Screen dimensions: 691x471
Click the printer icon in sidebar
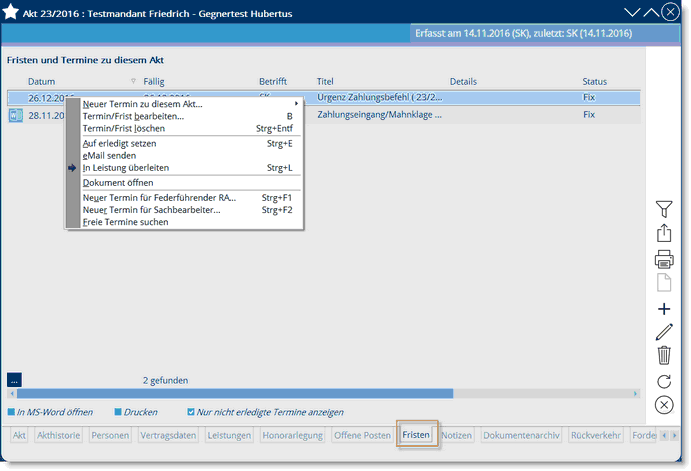(664, 259)
